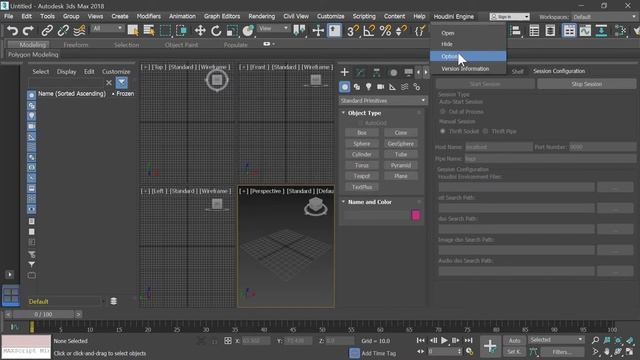
Task: Create a Teapot primitive
Action: coord(362,176)
